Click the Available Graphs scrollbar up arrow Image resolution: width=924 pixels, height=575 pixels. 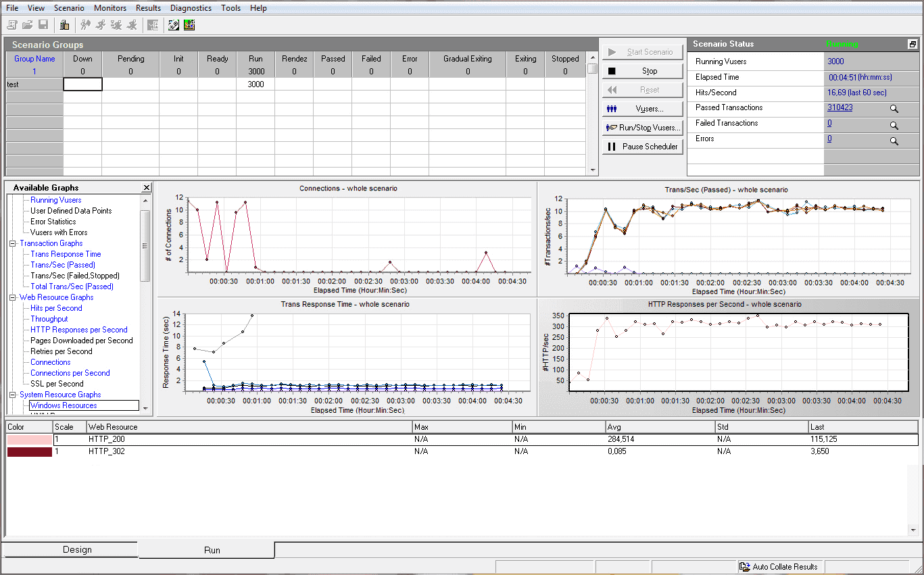[145, 201]
